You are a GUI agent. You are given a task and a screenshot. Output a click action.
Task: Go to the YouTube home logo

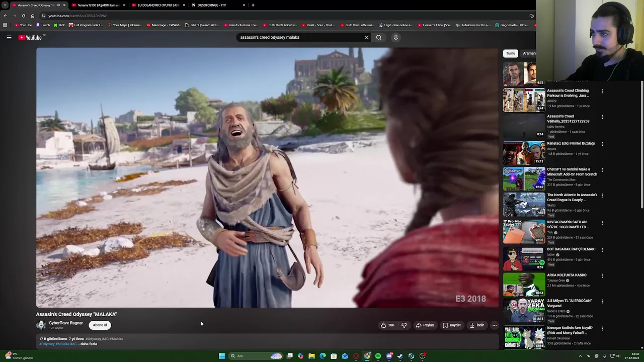(31, 37)
